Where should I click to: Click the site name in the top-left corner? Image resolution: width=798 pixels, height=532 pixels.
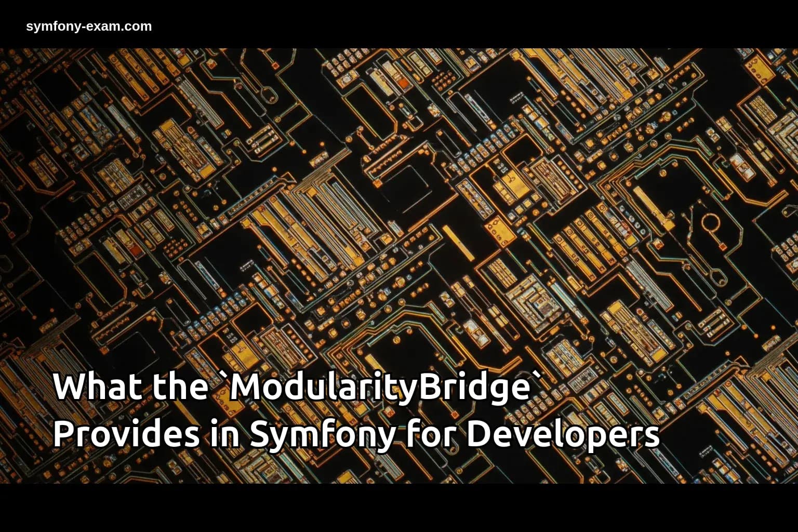pyautogui.click(x=88, y=25)
